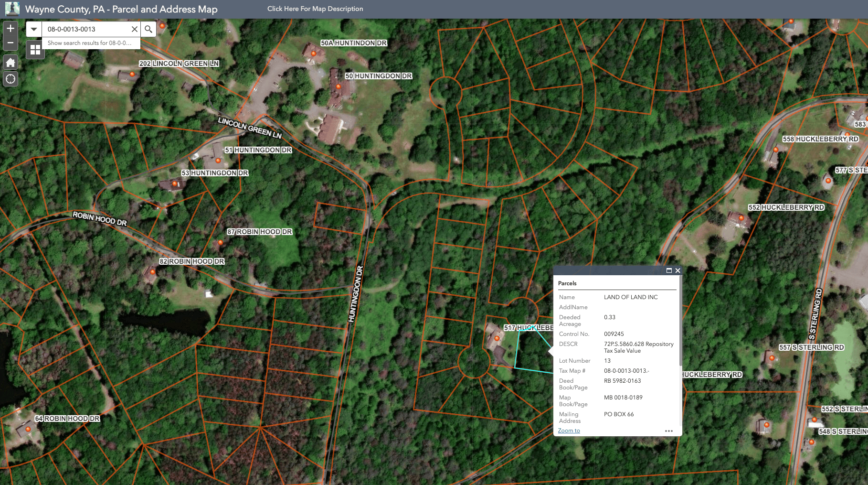Image resolution: width=868 pixels, height=485 pixels.
Task: Click address point at 50 Huntingdon Dr
Action: coord(339,86)
